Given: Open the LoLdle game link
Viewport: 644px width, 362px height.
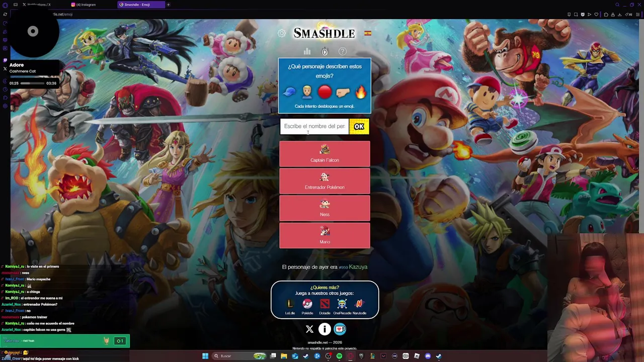Looking at the screenshot, I should (x=290, y=306).
